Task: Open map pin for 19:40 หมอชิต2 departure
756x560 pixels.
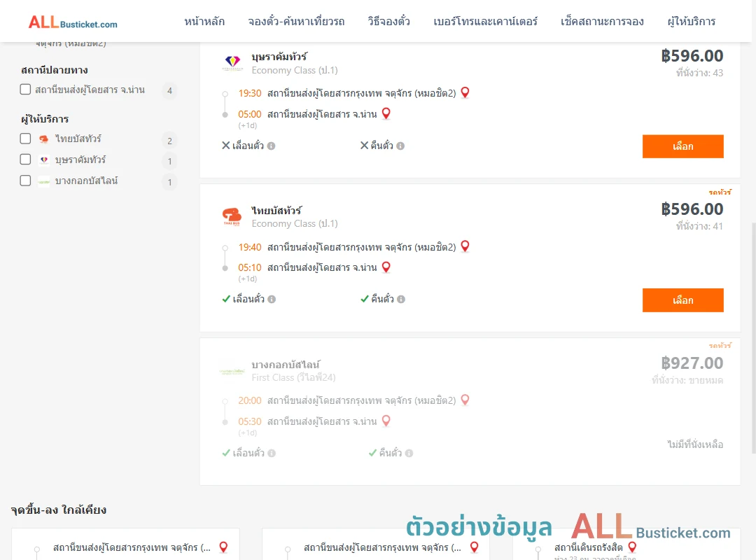Action: coord(465,246)
